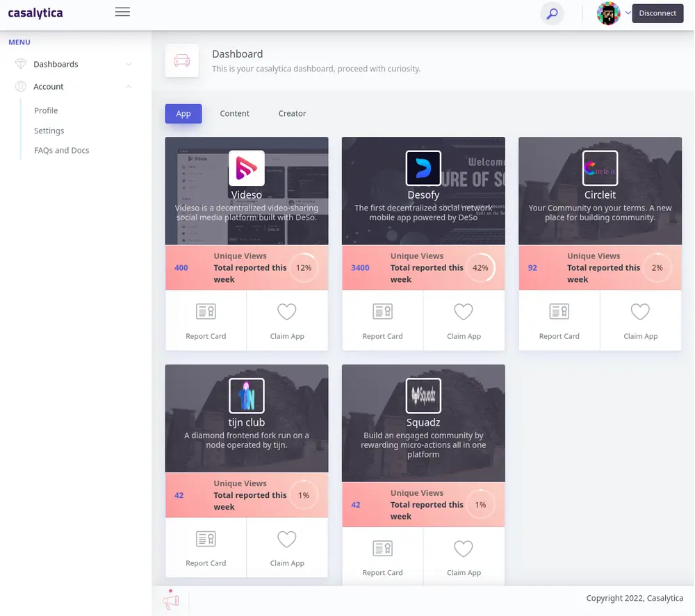Click the casalytica logo
The height and width of the screenshot is (616, 695).
tap(35, 13)
